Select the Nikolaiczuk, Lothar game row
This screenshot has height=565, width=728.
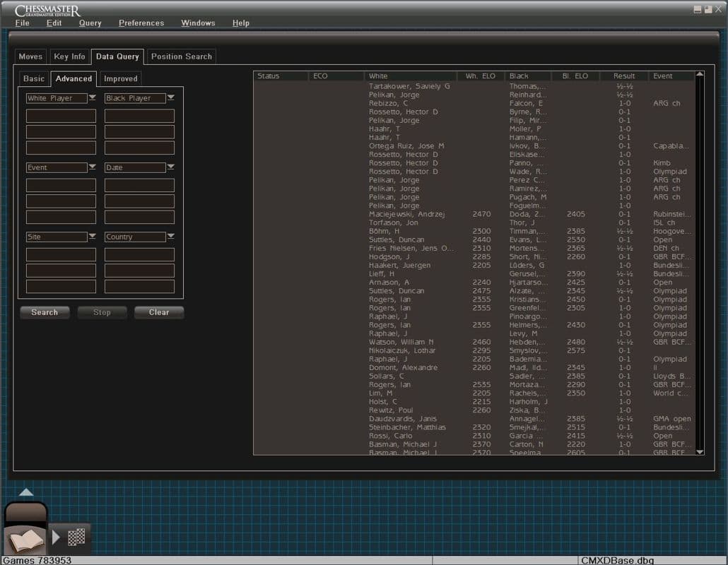474,350
